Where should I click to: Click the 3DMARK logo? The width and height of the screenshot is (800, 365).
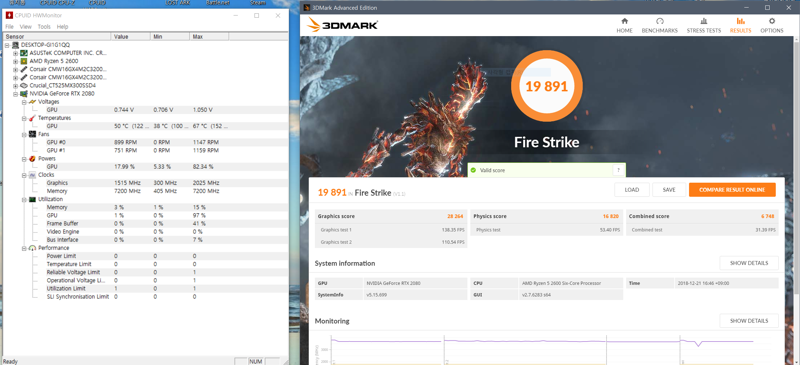(x=342, y=24)
